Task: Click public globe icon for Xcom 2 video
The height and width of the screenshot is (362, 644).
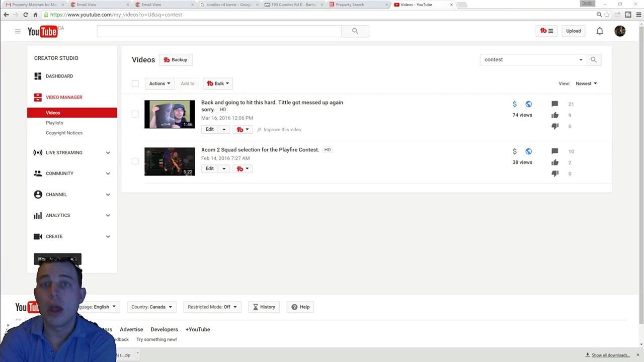Action: [528, 151]
